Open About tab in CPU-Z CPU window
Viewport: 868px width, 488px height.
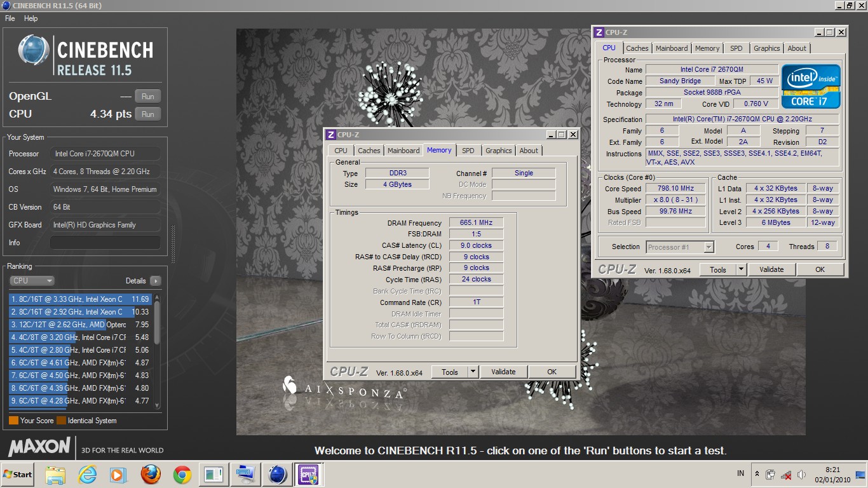pyautogui.click(x=797, y=48)
